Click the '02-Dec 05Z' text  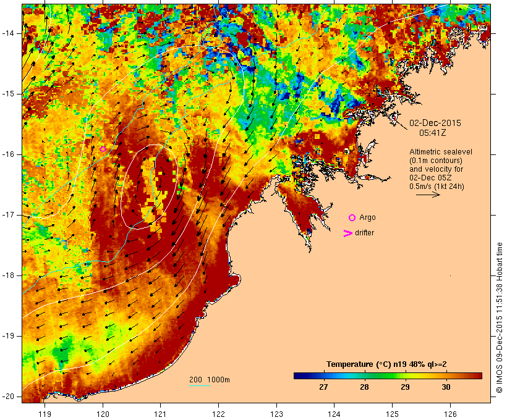point(430,178)
